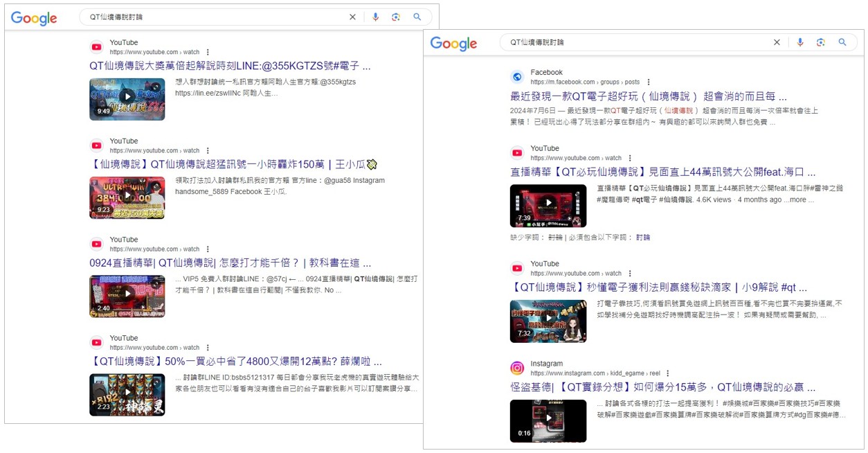Click the 討論 must-include link

point(643,237)
